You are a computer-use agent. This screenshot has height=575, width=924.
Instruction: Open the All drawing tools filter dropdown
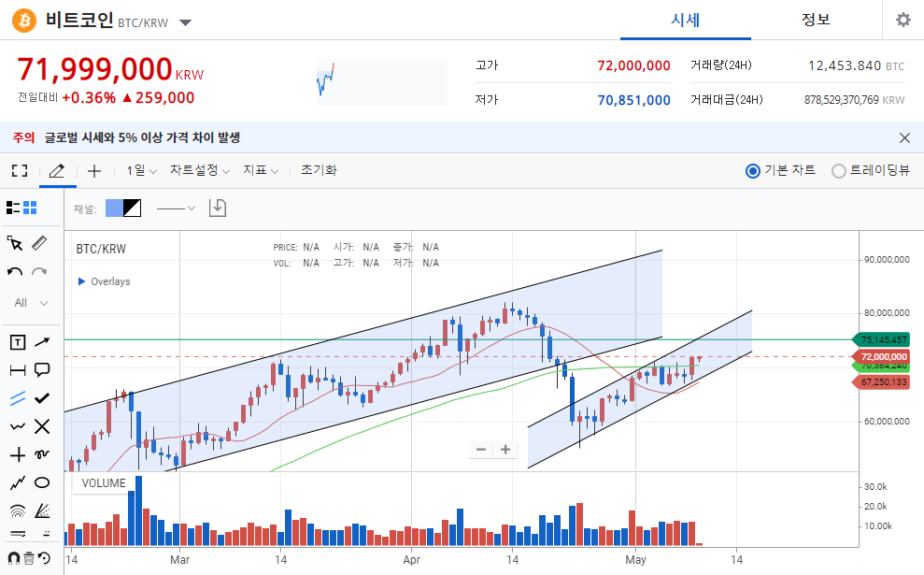31,303
